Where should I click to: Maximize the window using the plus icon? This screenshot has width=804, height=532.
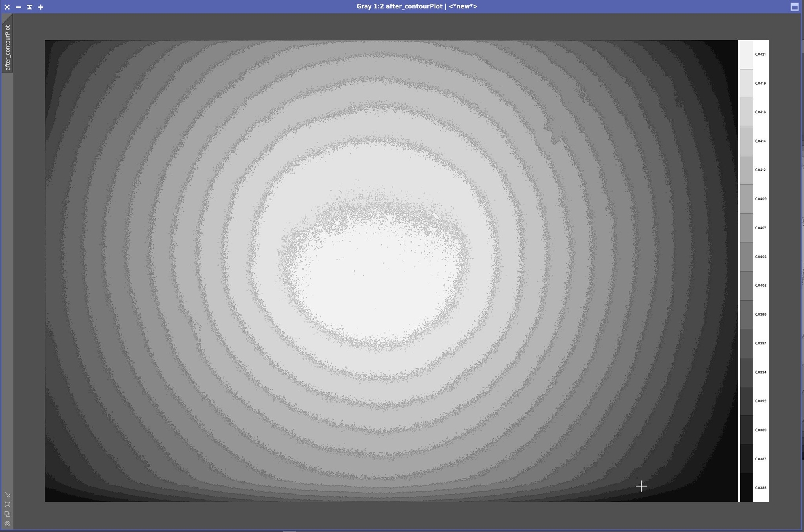[x=41, y=7]
